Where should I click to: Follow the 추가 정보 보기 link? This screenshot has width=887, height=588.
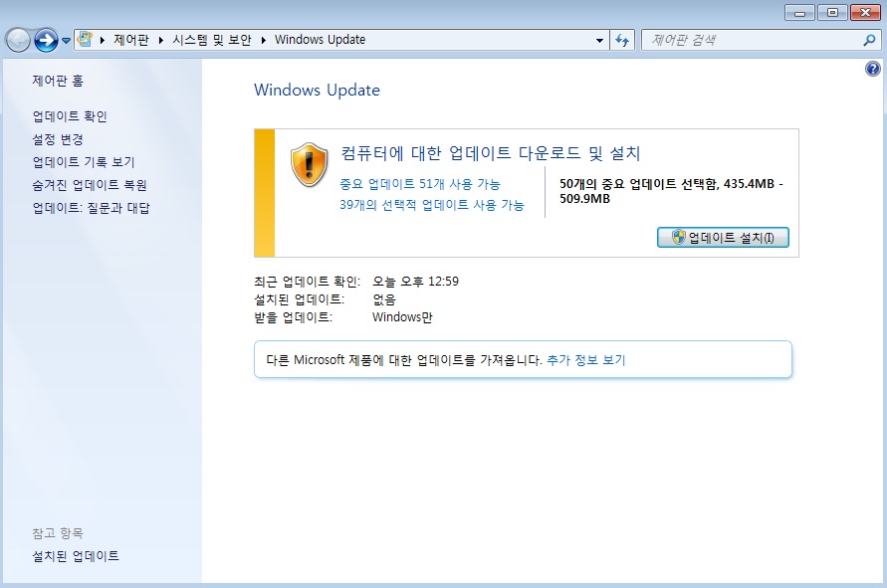coord(586,360)
